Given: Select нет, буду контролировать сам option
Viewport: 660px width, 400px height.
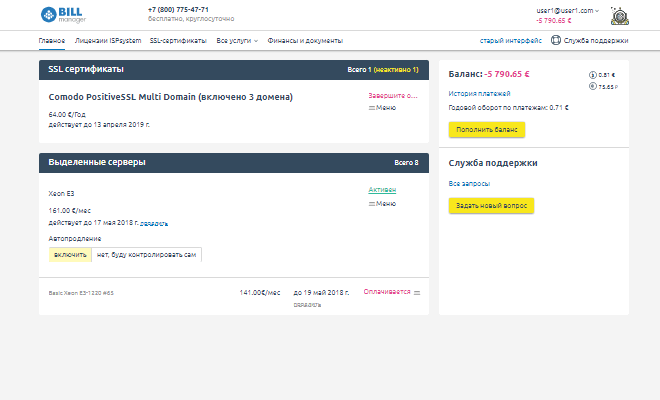Looking at the screenshot, I should (x=146, y=255).
